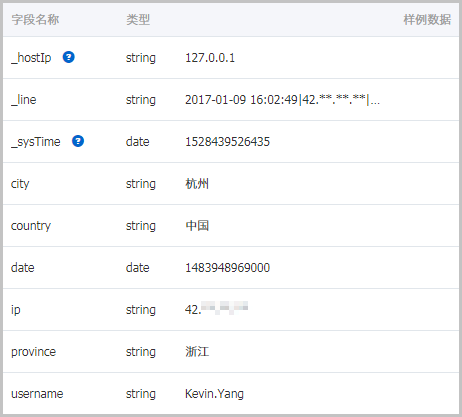Screen dimensions: 462x417
Task: Click sample value 127.0.0.1
Action: pos(210,58)
